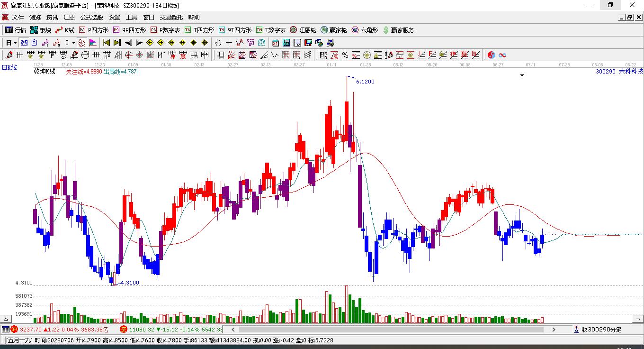Open the T数字表 tool

pyautogui.click(x=271, y=30)
